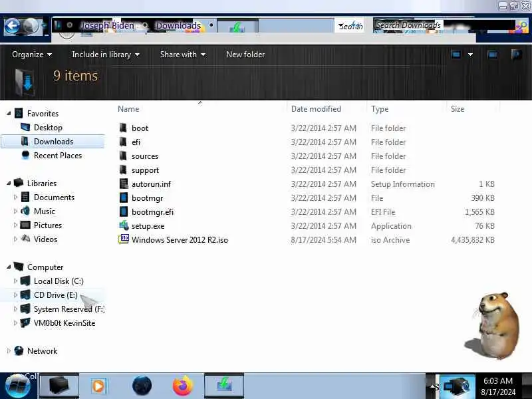
Task: Click the 4,435,832 KB size value
Action: point(473,240)
